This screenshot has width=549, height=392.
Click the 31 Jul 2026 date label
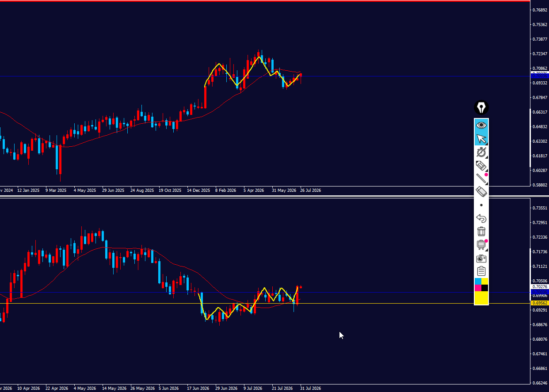tap(311, 388)
